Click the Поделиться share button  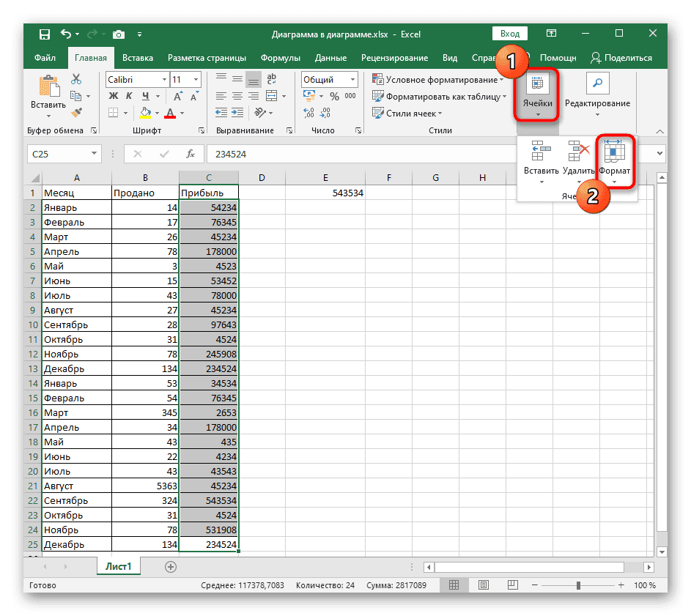pyautogui.click(x=621, y=58)
